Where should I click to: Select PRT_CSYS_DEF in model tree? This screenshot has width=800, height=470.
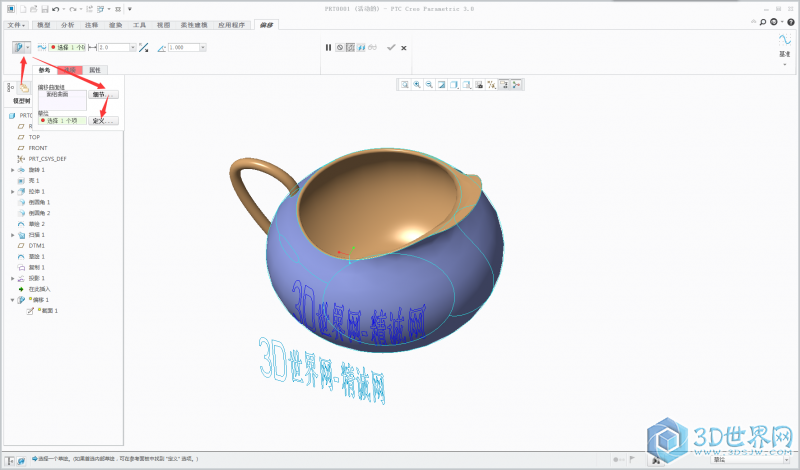(x=47, y=159)
